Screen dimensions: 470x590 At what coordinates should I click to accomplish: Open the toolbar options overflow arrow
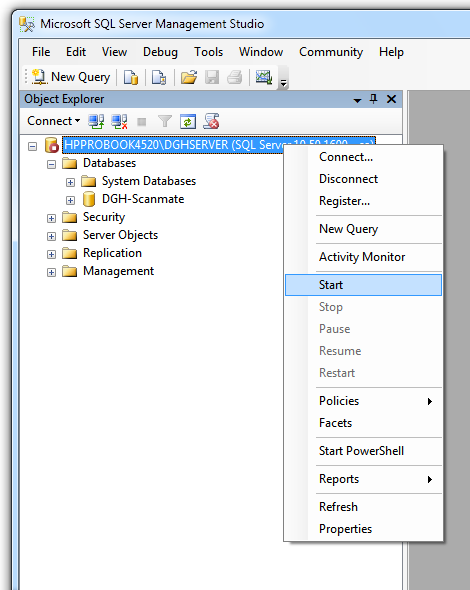click(283, 83)
